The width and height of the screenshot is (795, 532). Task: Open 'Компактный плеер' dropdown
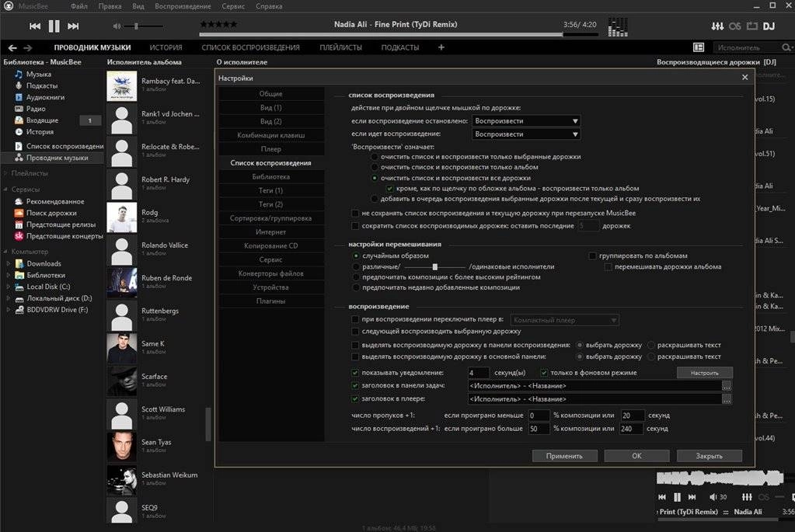564,320
